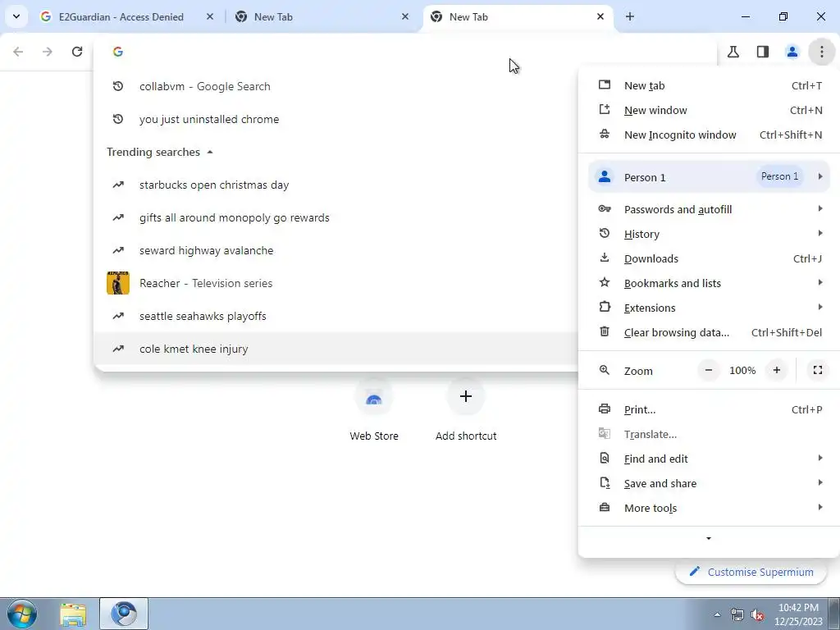This screenshot has width=840, height=630.
Task: Expand Passwords and autofill submenu
Action: point(709,209)
